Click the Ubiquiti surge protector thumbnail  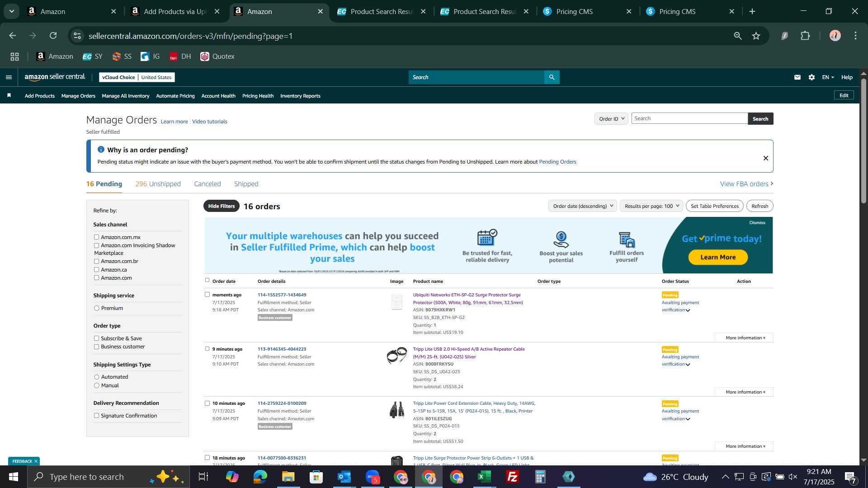(396, 302)
